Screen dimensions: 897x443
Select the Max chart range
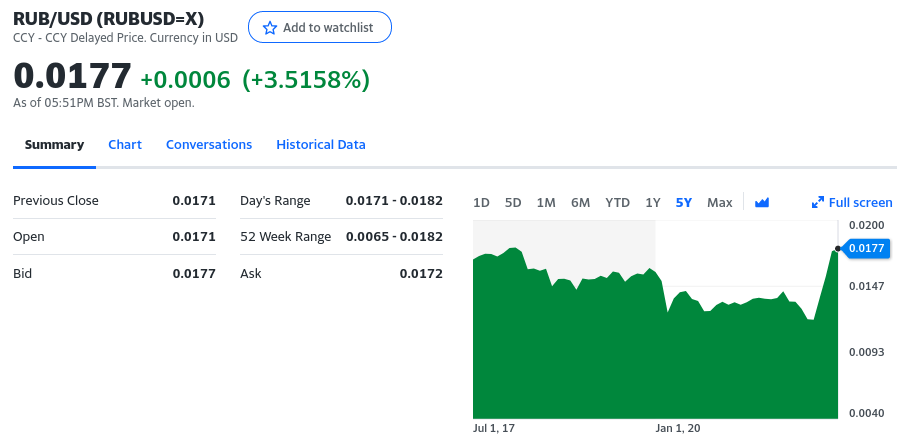pyautogui.click(x=720, y=203)
